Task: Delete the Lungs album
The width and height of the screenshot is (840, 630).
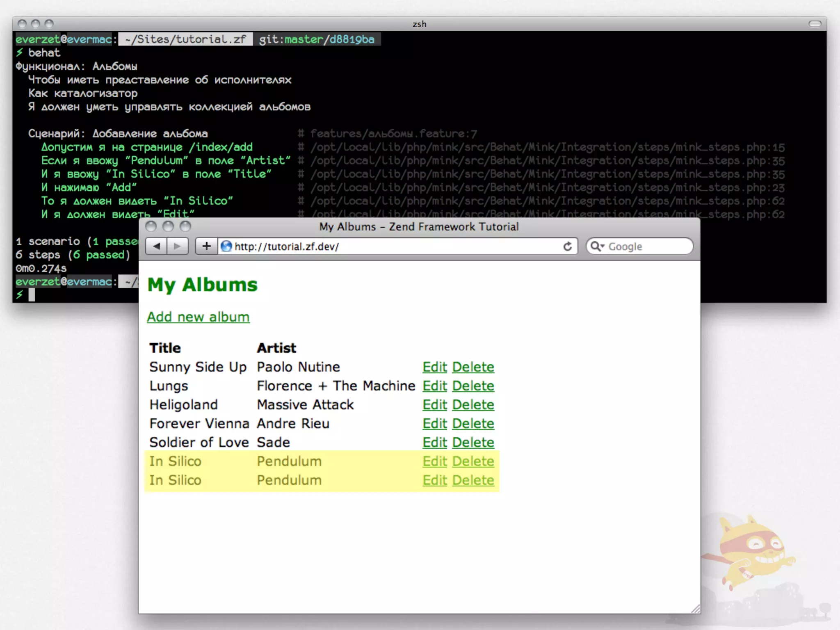Action: point(473,386)
